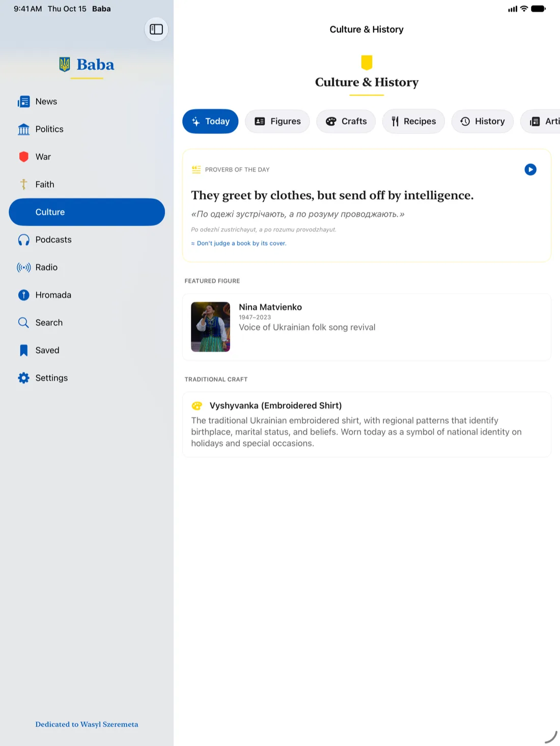The height and width of the screenshot is (746, 560).
Task: Click the Search magnifier icon
Action: 23,323
